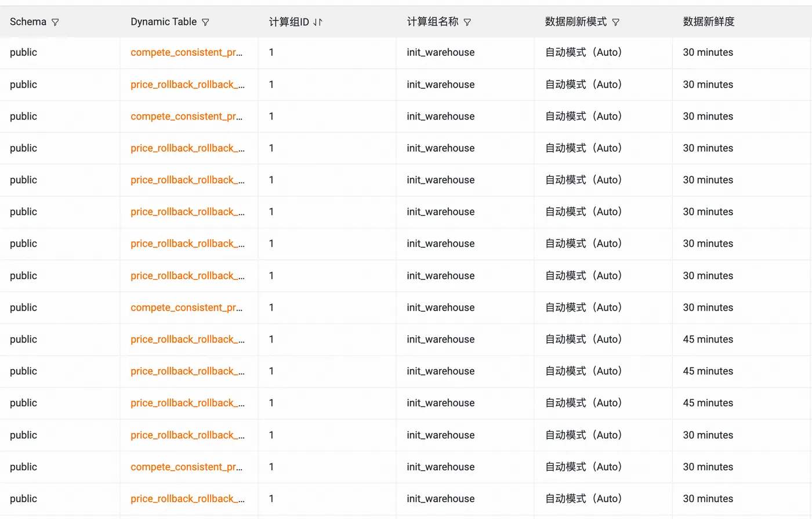Click the Dynamic Table filter icon
This screenshot has width=812, height=519.
point(205,22)
